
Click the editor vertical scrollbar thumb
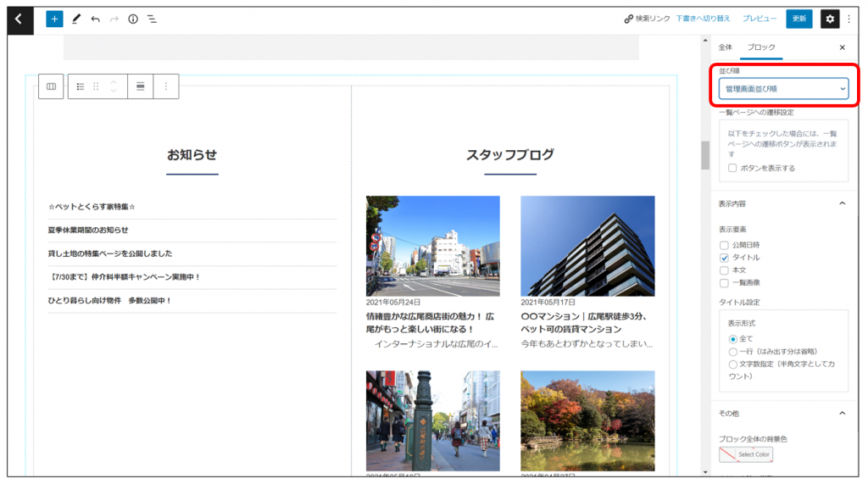(705, 156)
